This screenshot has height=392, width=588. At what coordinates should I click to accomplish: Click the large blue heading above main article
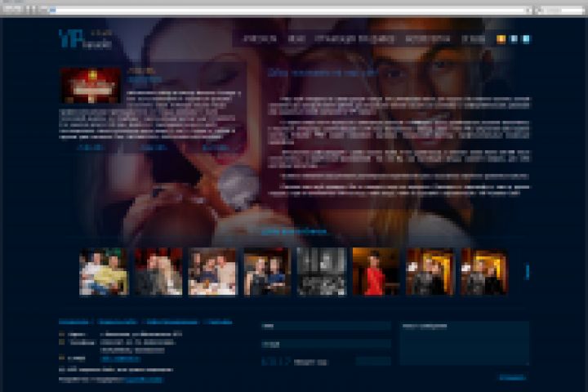[x=323, y=73]
